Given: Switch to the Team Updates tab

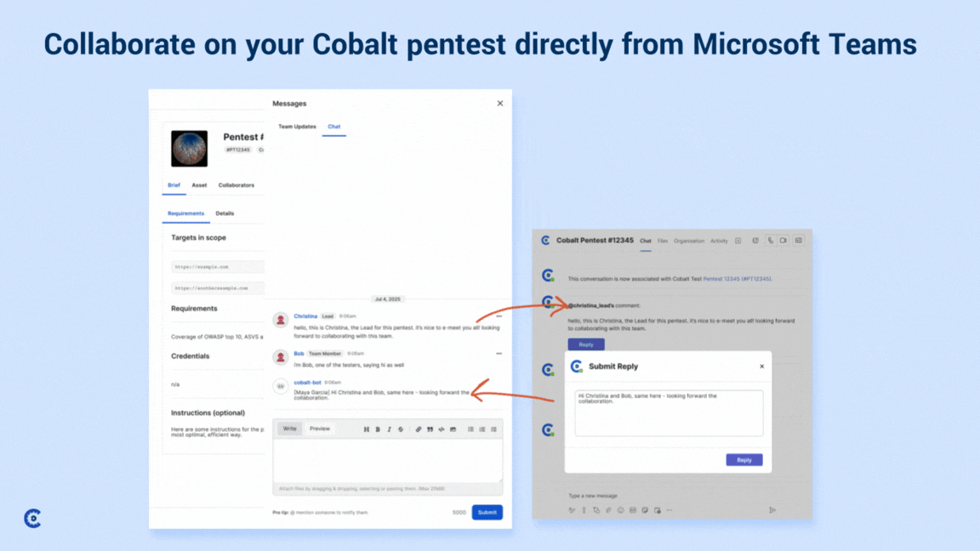Looking at the screenshot, I should pos(297,127).
